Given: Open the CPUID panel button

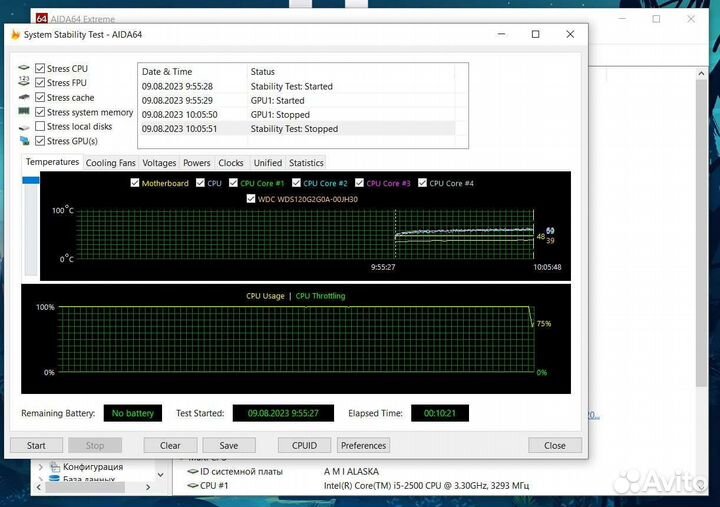Looking at the screenshot, I should click(304, 445).
